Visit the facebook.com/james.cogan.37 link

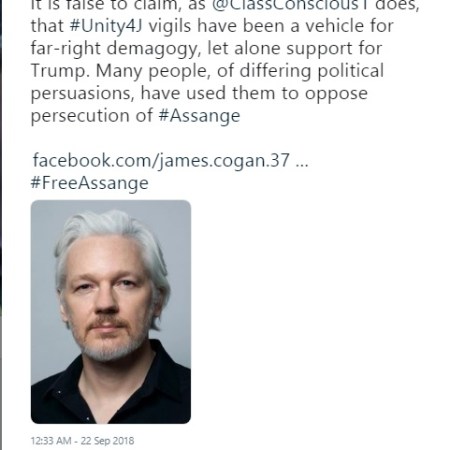pyautogui.click(x=161, y=160)
